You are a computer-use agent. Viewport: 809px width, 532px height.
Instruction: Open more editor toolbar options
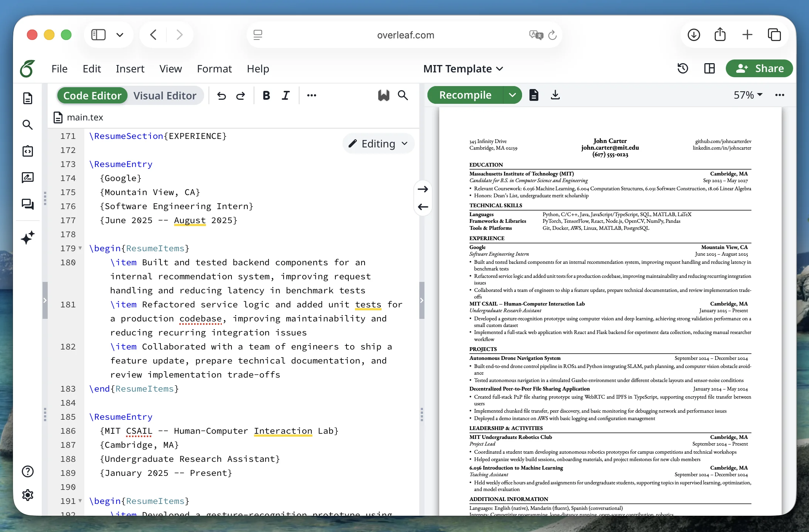pyautogui.click(x=312, y=95)
